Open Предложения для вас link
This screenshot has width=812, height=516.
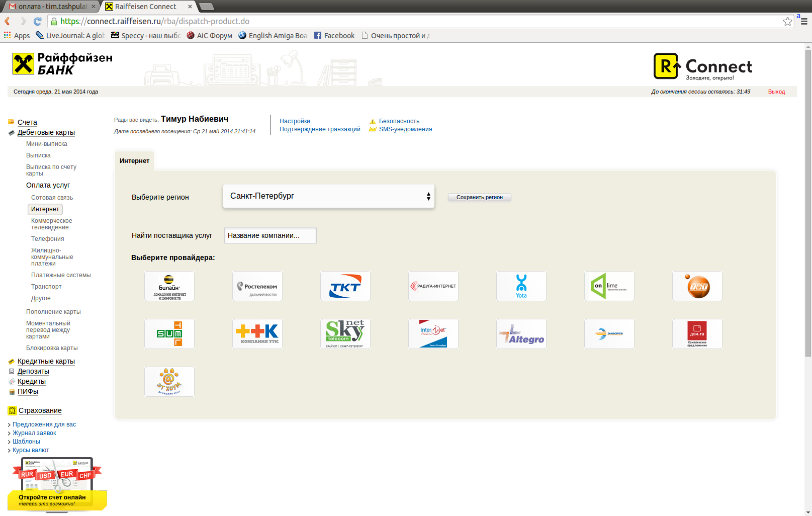(x=44, y=424)
